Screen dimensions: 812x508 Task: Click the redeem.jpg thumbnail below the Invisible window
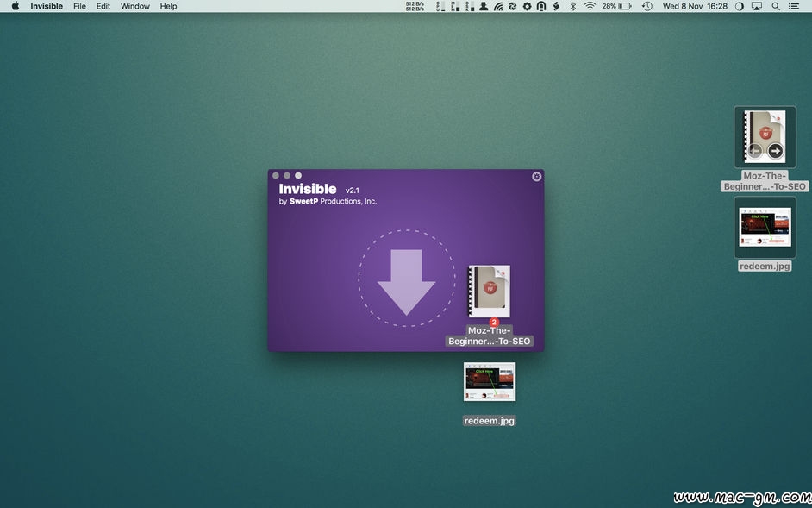tap(490, 381)
